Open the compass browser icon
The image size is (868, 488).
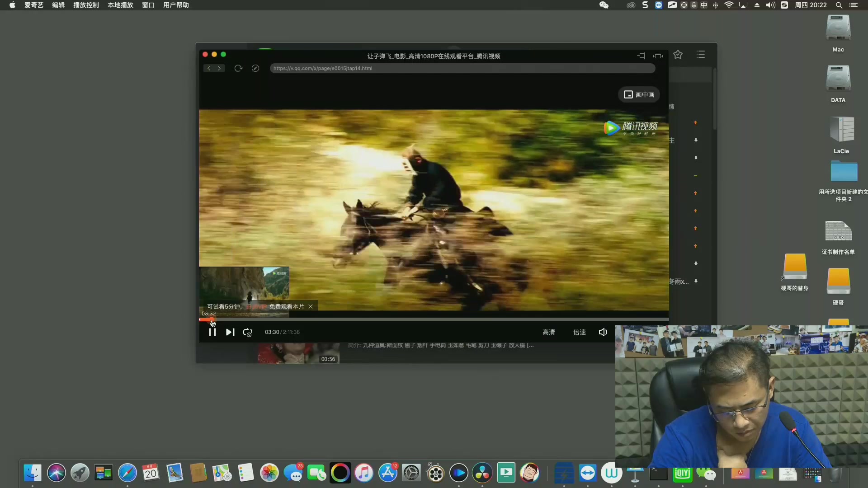pyautogui.click(x=255, y=68)
